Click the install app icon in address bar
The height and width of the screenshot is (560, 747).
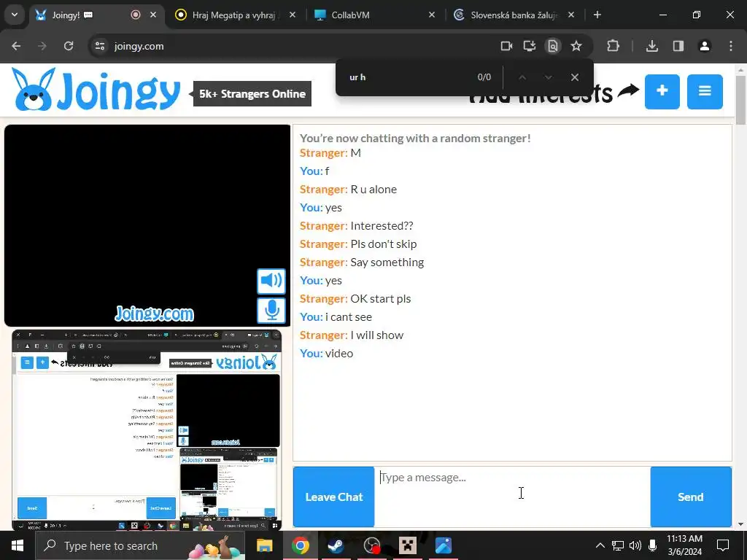(x=530, y=46)
